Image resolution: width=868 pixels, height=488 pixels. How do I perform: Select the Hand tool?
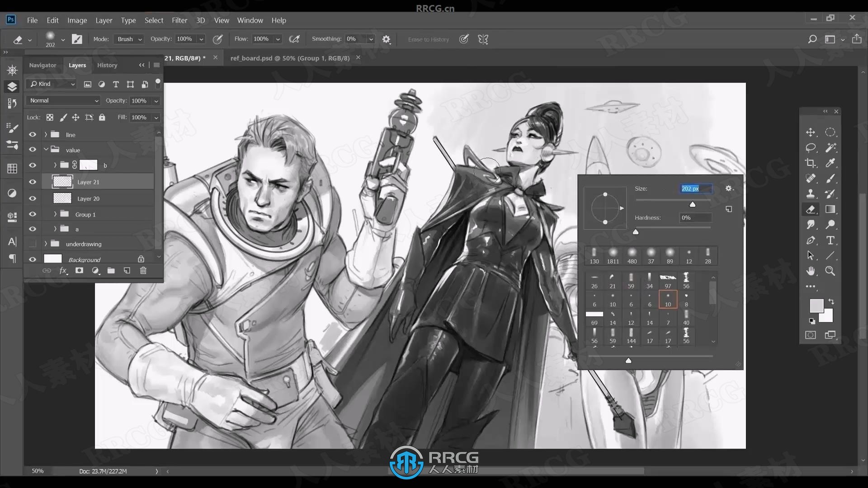click(811, 271)
